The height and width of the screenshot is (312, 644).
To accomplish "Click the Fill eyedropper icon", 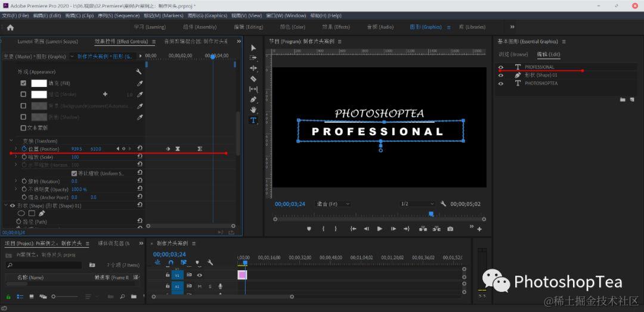I will pyautogui.click(x=140, y=83).
